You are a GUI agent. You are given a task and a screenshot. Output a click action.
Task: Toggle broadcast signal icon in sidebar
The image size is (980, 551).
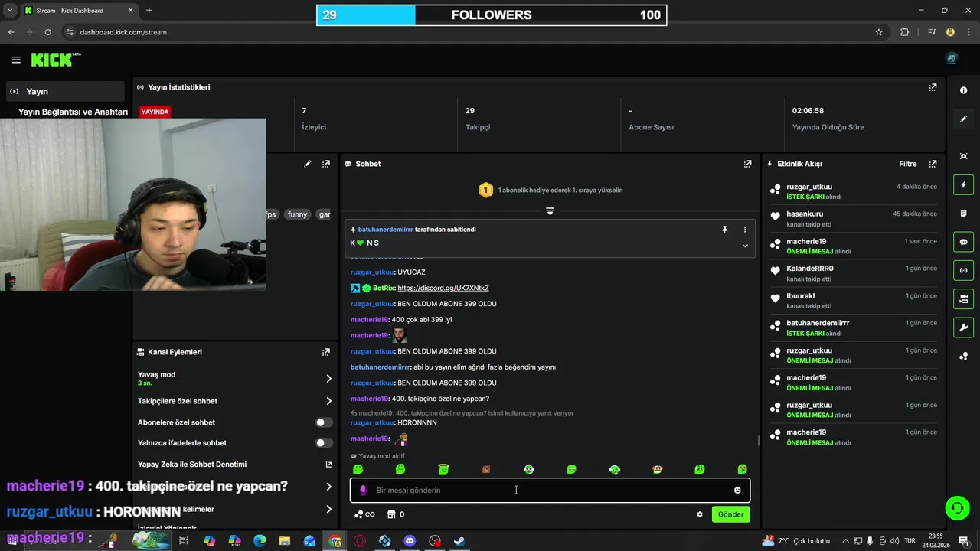point(963,270)
